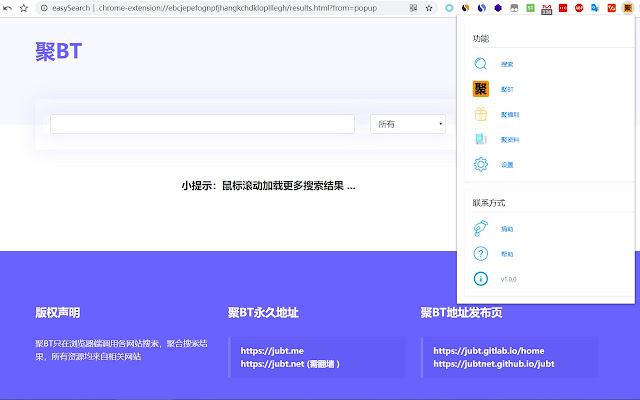Screen dimensions: 640x400
Task: Click the info icon beside v1.0.0
Action: (x=481, y=278)
